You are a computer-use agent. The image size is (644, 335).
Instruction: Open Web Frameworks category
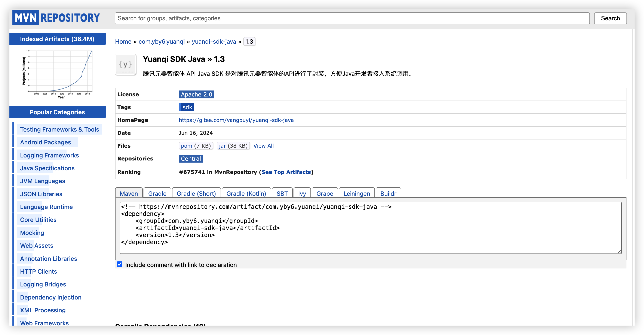tap(44, 323)
